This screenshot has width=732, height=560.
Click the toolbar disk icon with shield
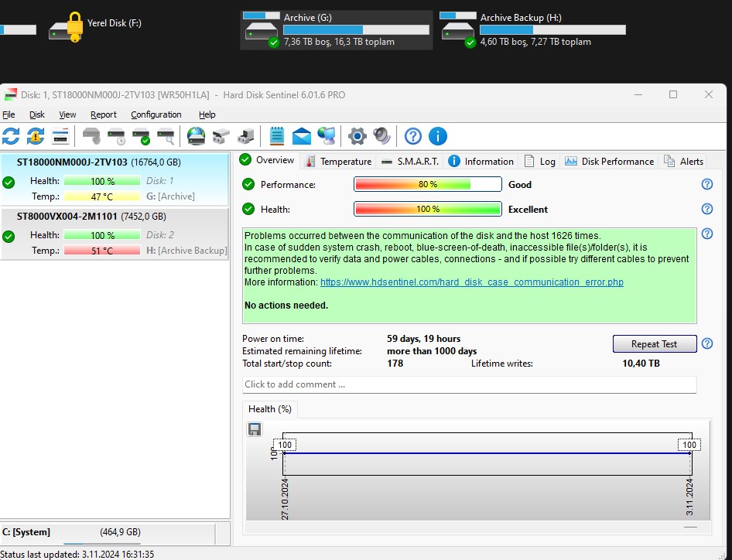pyautogui.click(x=91, y=136)
